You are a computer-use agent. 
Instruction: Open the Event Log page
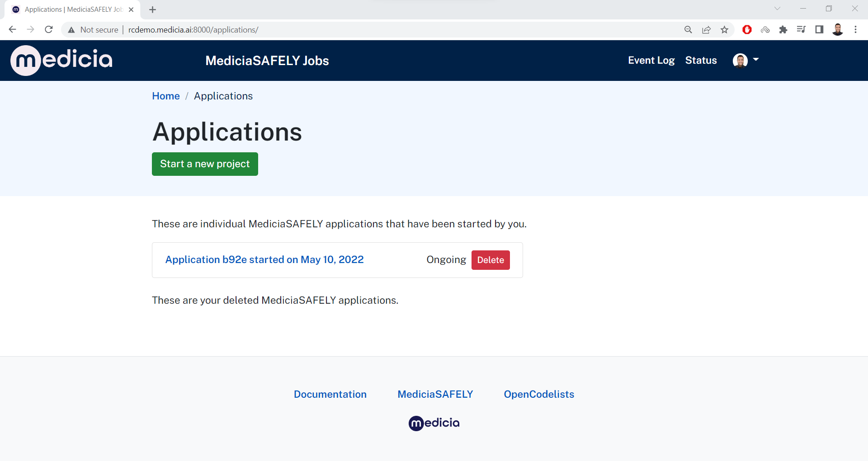click(651, 60)
